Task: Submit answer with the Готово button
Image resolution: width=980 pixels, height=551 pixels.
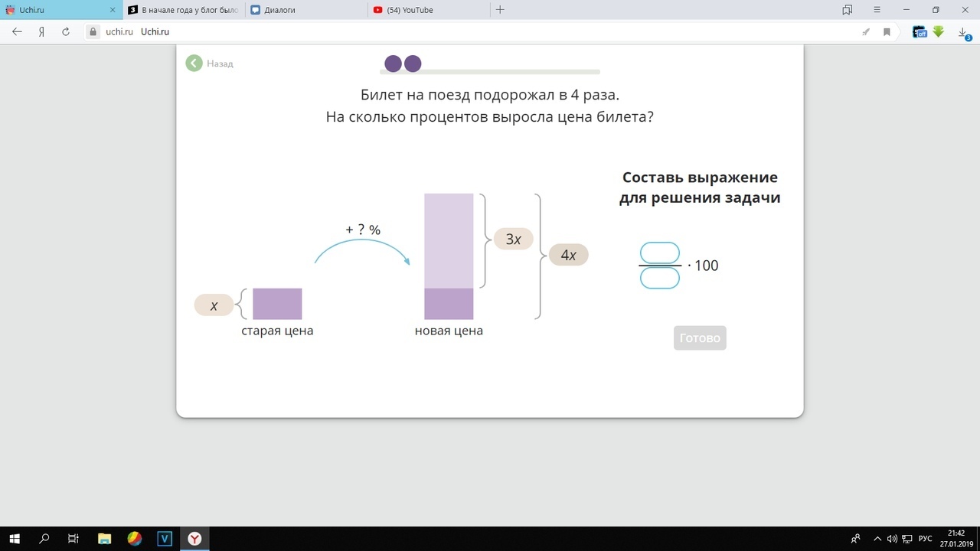Action: click(700, 338)
